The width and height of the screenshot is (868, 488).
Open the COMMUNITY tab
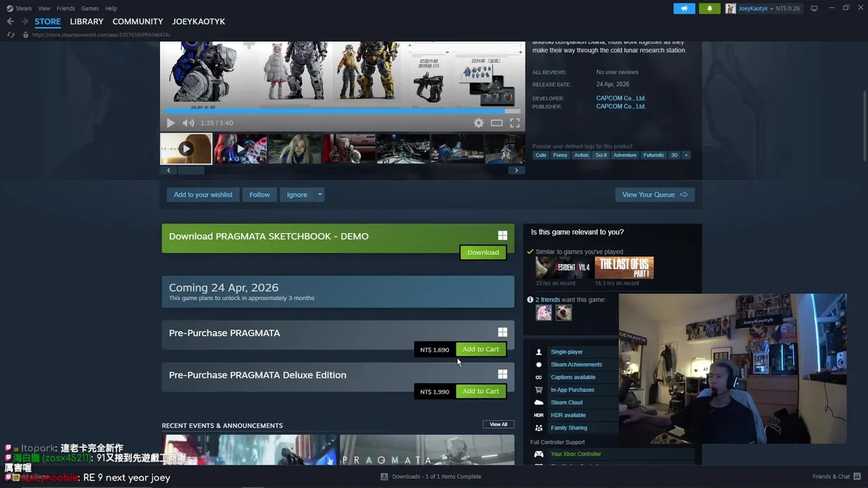(x=138, y=22)
